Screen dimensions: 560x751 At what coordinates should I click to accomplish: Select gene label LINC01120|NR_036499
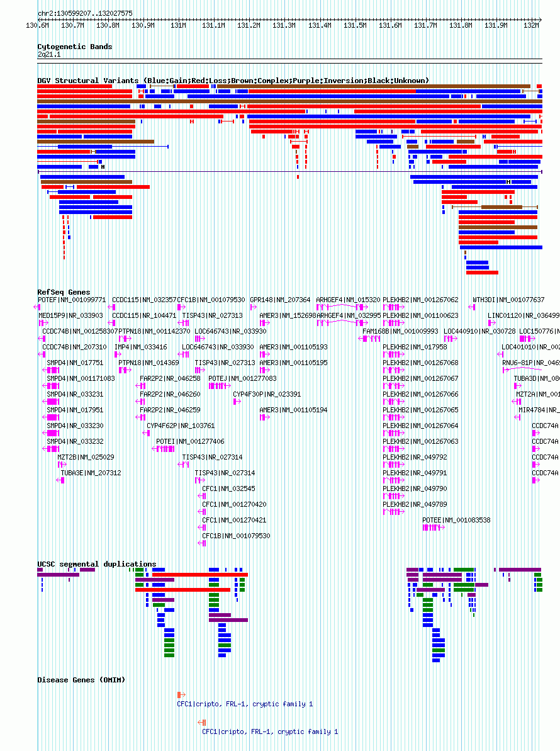(x=524, y=315)
